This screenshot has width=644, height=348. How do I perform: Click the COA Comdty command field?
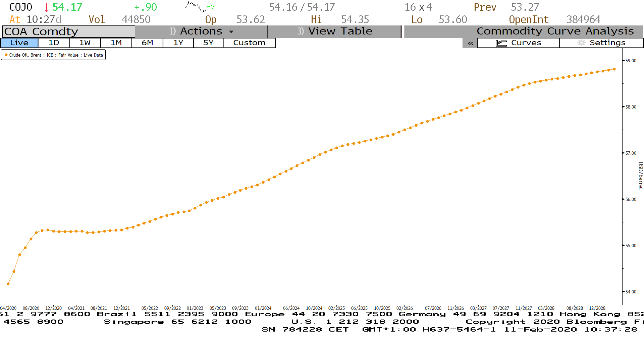pyautogui.click(x=68, y=31)
